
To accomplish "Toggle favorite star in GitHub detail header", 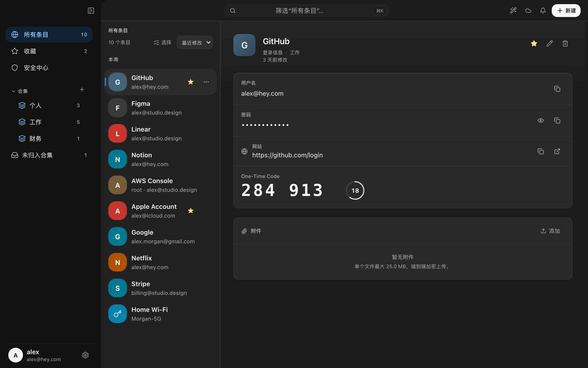I will 534,43.
